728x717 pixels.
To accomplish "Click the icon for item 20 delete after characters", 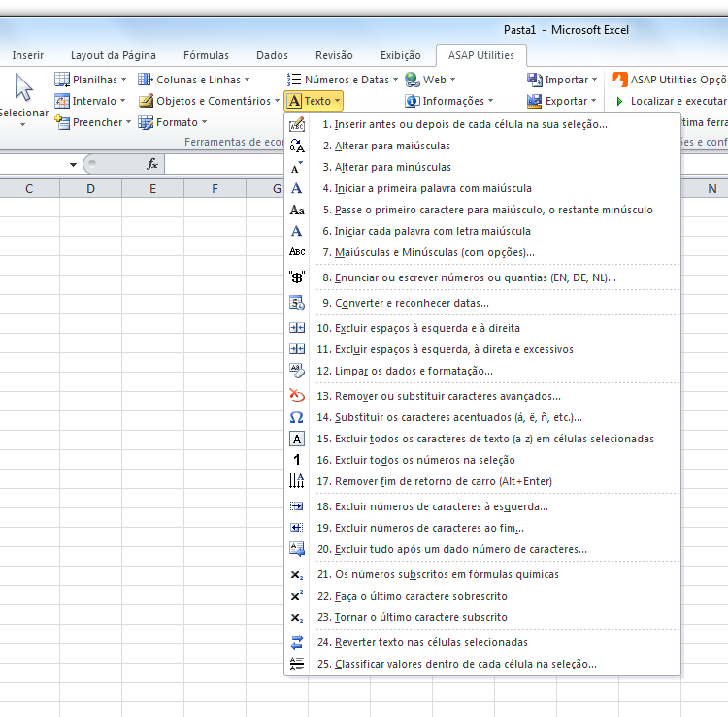I will [297, 549].
